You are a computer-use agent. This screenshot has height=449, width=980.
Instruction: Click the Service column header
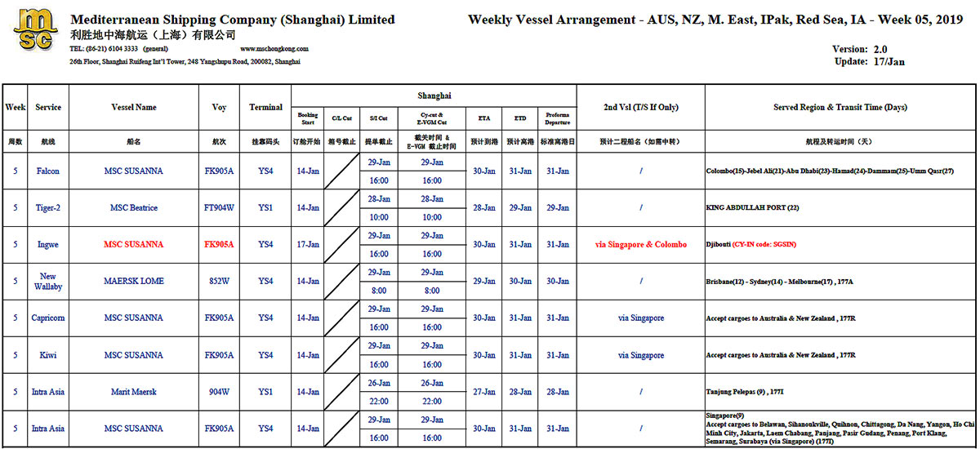pos(48,107)
